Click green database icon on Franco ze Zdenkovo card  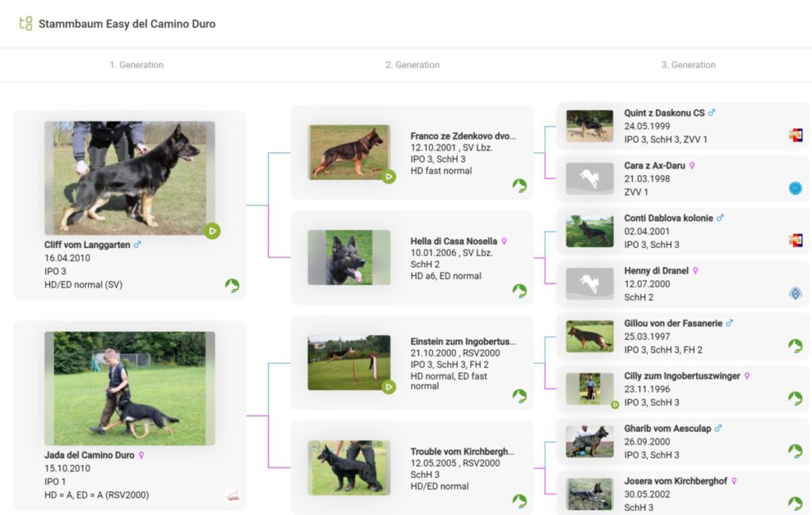click(519, 185)
